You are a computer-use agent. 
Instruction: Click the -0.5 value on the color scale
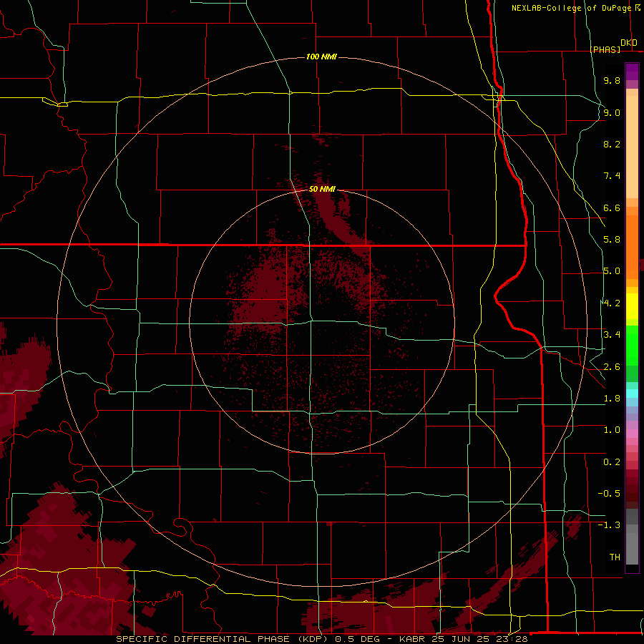click(609, 494)
